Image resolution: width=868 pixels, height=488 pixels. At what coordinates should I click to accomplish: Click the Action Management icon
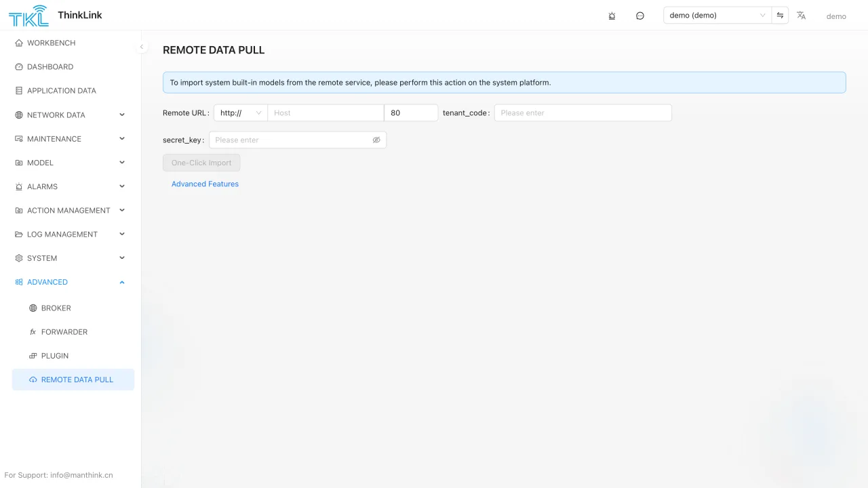pos(19,211)
